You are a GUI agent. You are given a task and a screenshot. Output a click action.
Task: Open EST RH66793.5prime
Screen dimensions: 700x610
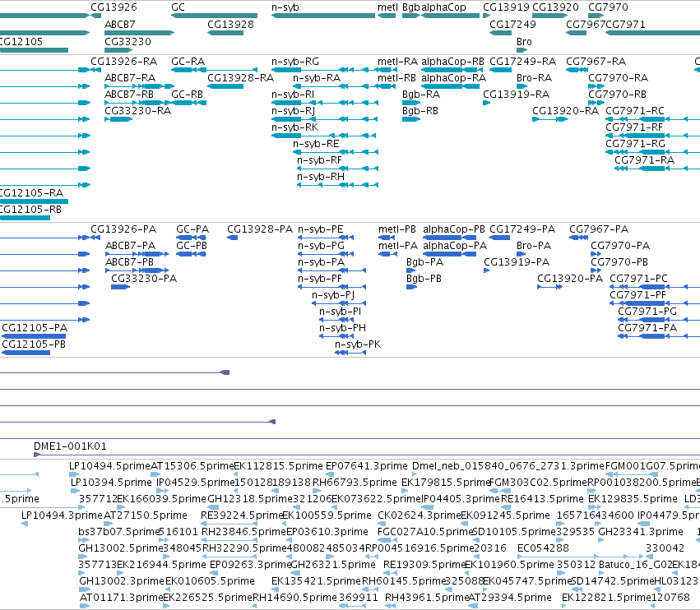coord(355,483)
